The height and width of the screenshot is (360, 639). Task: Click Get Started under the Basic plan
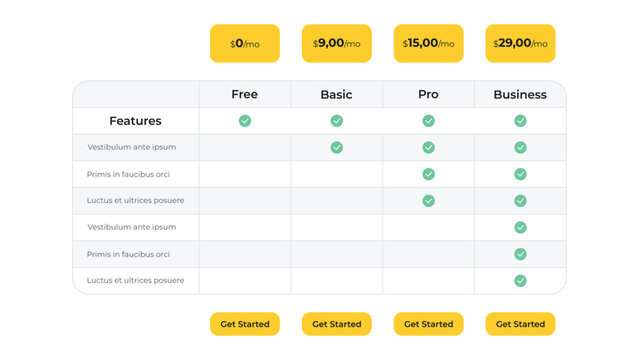(337, 324)
